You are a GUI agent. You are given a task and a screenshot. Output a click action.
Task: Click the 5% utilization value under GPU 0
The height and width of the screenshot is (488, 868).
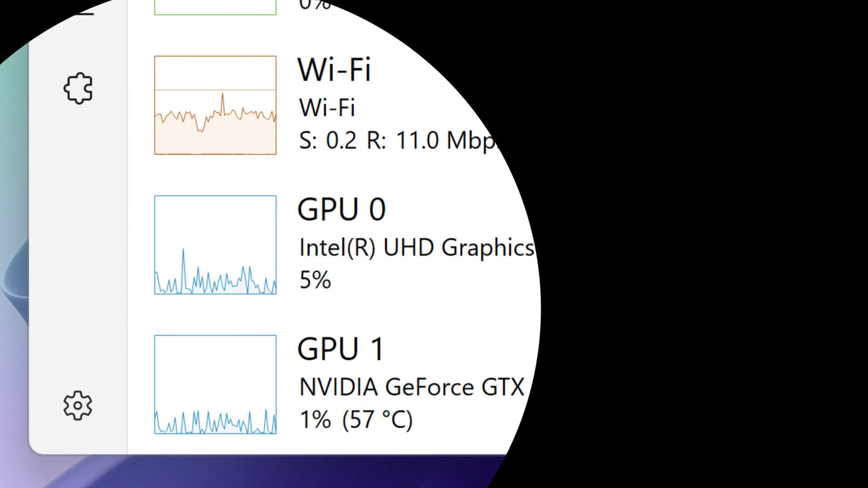[315, 280]
